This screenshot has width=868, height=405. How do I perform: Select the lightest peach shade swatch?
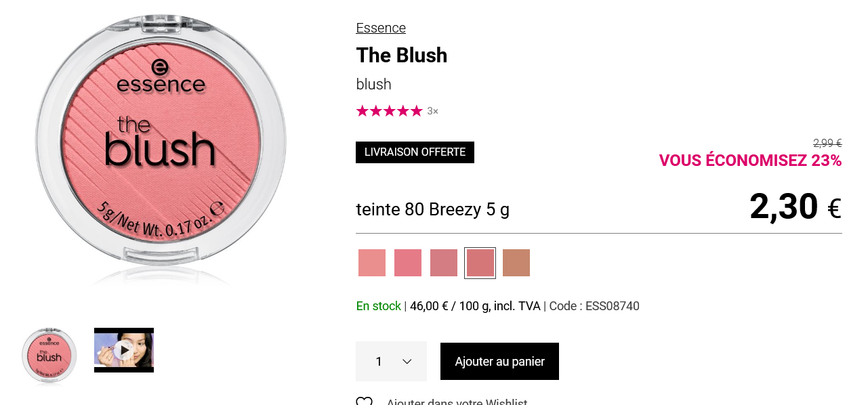(x=371, y=262)
